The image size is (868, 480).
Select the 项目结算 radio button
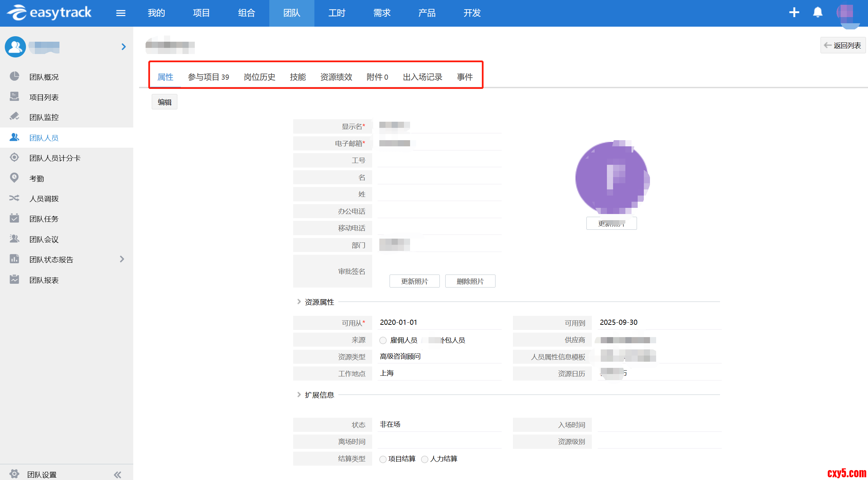tap(383, 459)
